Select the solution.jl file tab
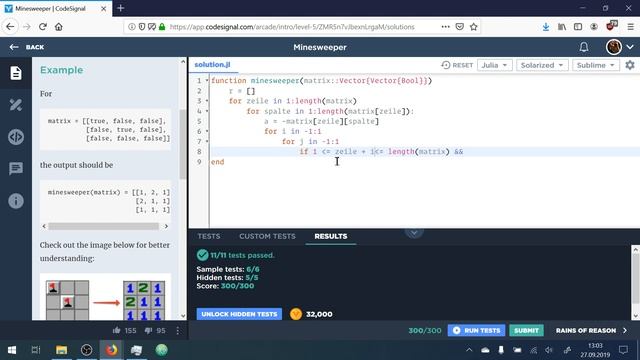 (x=212, y=64)
